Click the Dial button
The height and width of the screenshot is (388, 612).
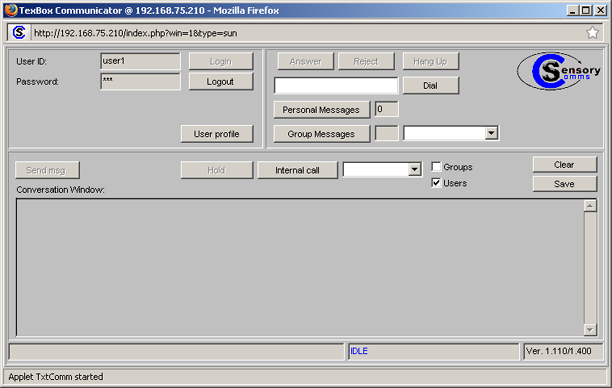pos(431,85)
